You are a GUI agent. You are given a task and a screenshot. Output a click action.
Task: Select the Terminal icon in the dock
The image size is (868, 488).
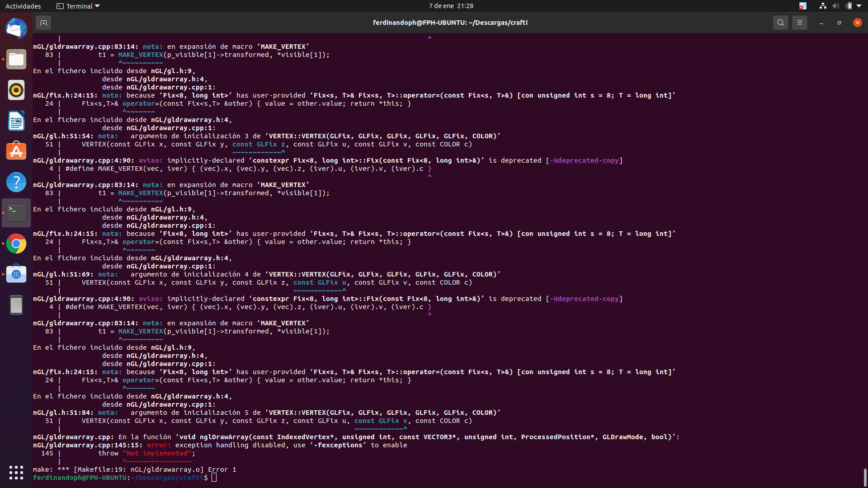coord(16,212)
